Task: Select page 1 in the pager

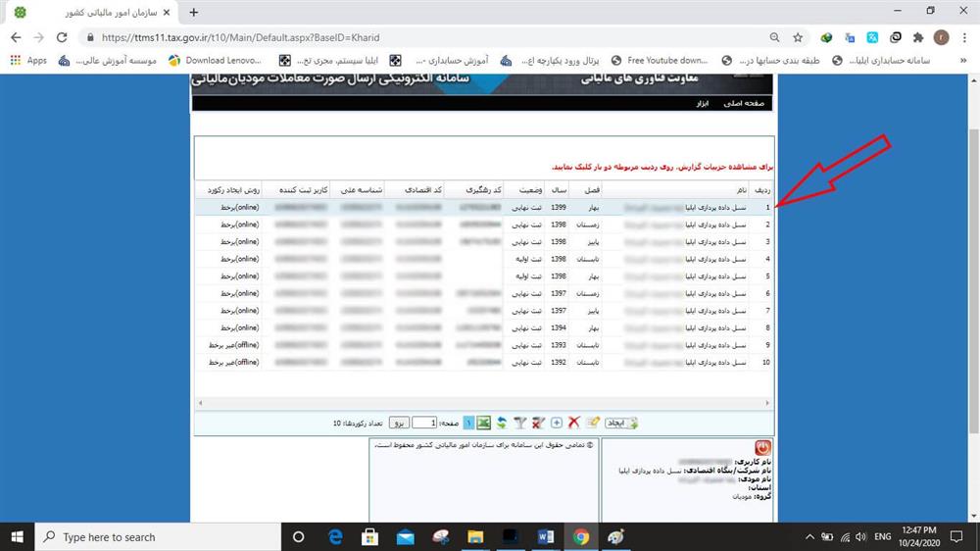Action: pos(468,423)
